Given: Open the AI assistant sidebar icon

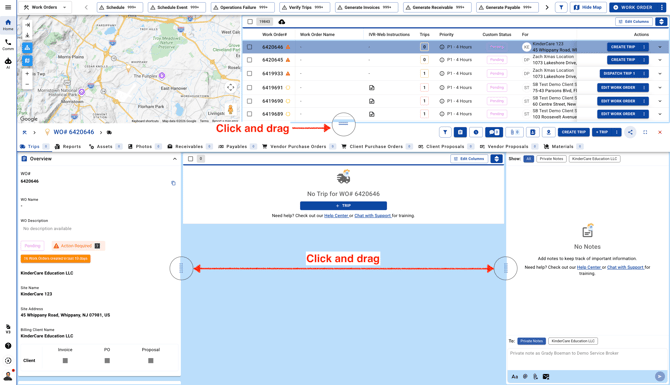Looking at the screenshot, I should click(x=8, y=63).
